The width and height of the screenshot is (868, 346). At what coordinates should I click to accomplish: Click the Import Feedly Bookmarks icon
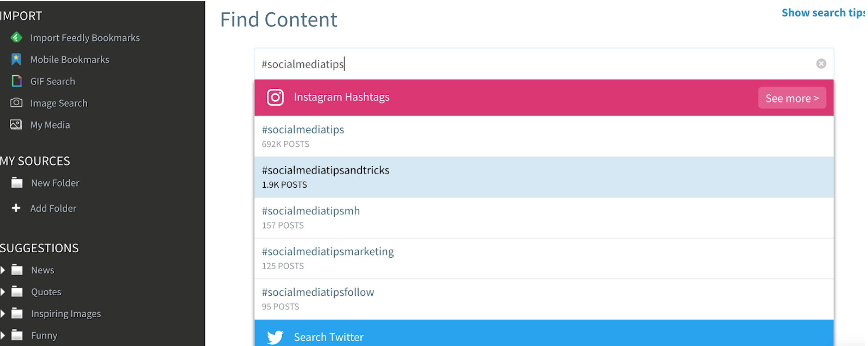[16, 37]
